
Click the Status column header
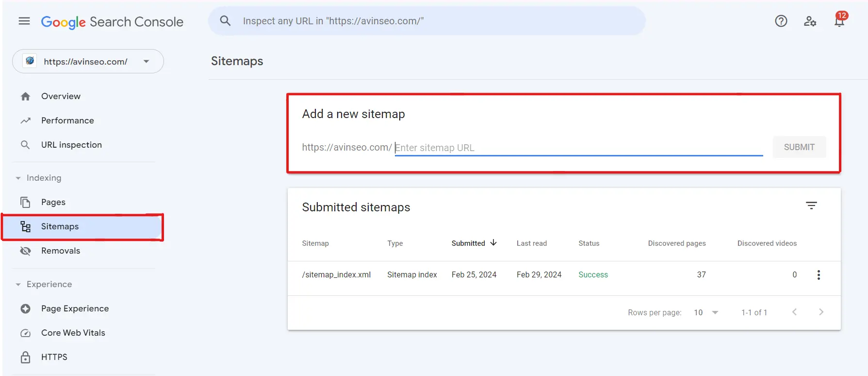pos(589,243)
